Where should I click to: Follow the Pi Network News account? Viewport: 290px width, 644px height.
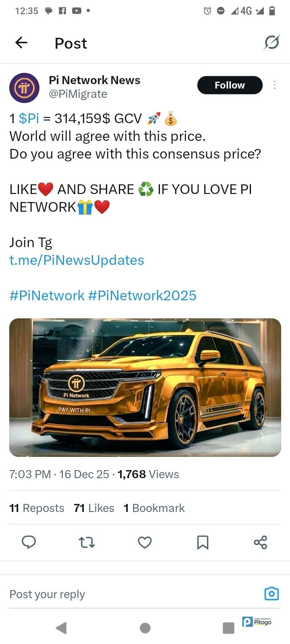[230, 85]
